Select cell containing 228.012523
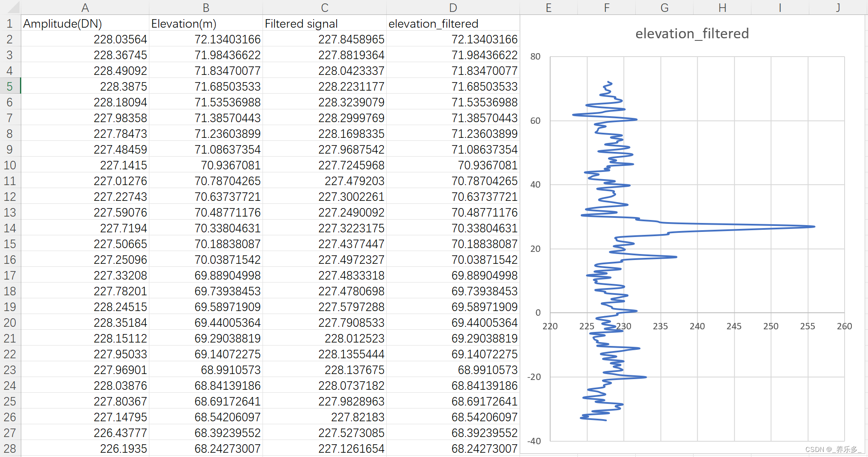Screen dimensions: 868x457 coord(325,338)
